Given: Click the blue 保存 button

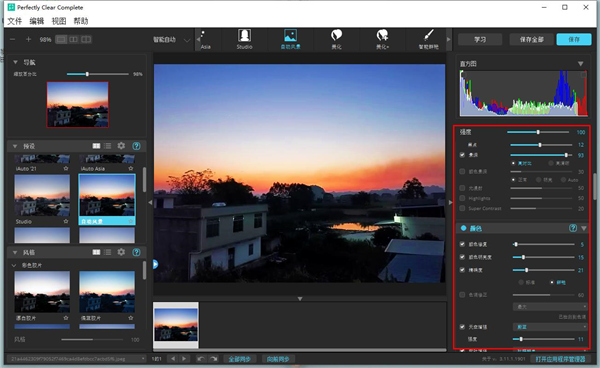Looking at the screenshot, I should coord(574,39).
